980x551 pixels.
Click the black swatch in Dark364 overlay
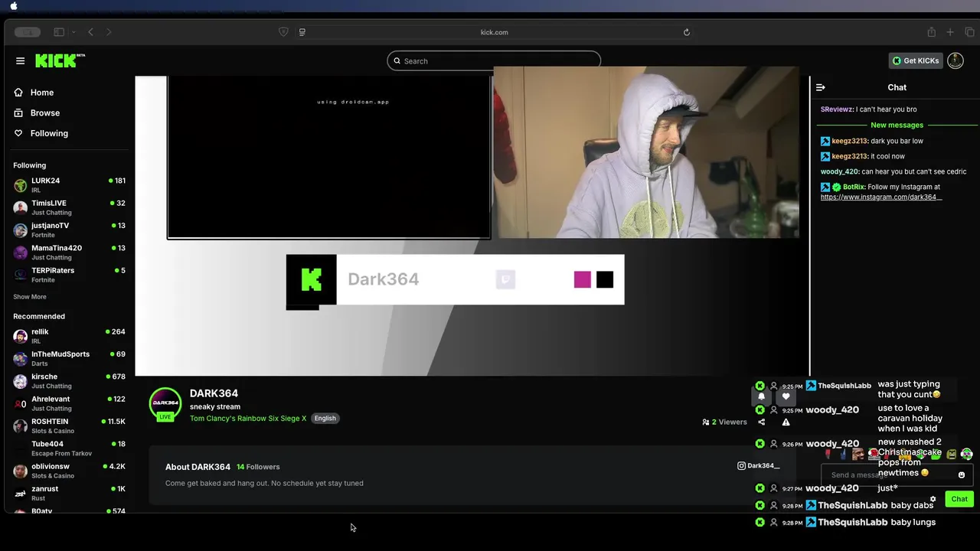tap(605, 279)
